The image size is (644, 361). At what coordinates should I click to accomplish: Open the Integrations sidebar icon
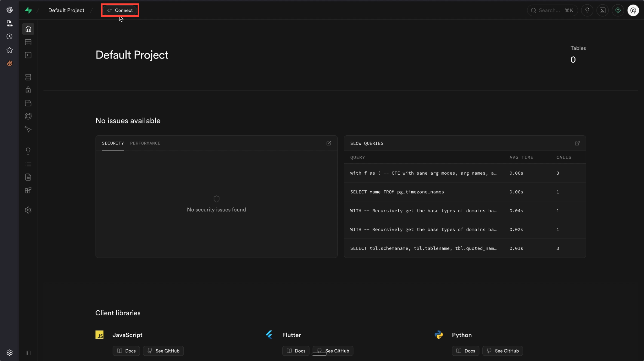click(x=28, y=190)
